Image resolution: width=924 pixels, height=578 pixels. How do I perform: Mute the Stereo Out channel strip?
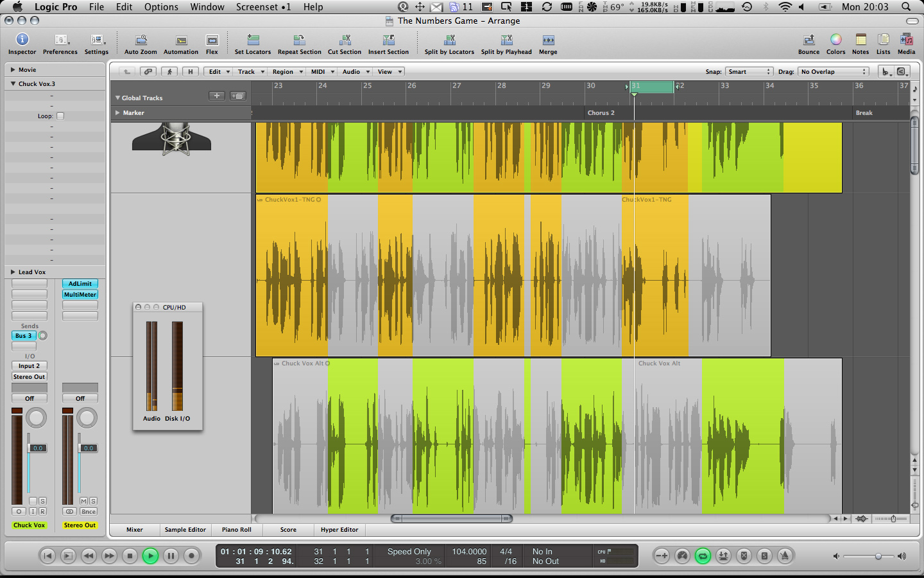(x=83, y=501)
